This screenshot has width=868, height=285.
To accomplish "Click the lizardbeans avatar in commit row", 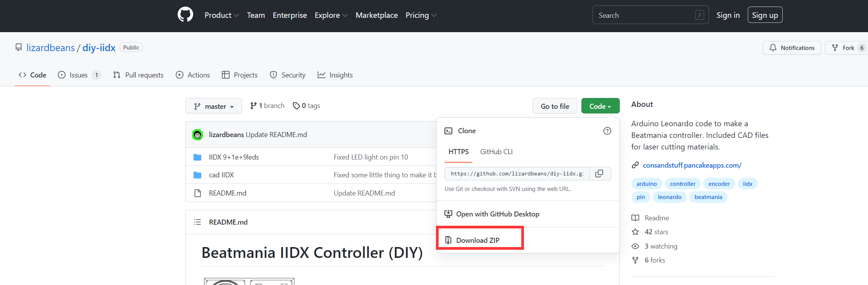I will pos(197,135).
